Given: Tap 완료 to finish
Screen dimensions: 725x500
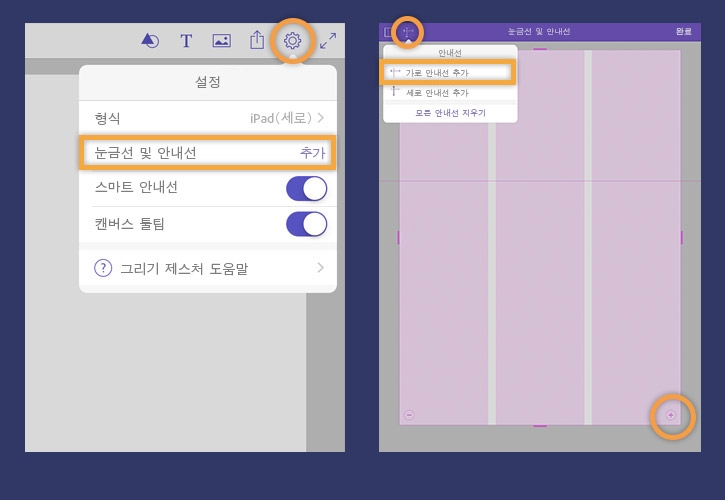Looking at the screenshot, I should [x=683, y=31].
